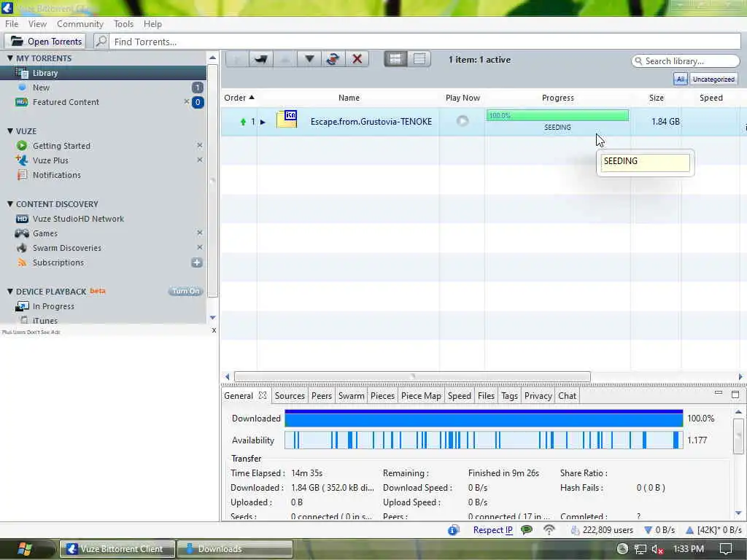The height and width of the screenshot is (560, 747).
Task: Collapse the DEVICE PLAYBACK section
Action: (9, 291)
